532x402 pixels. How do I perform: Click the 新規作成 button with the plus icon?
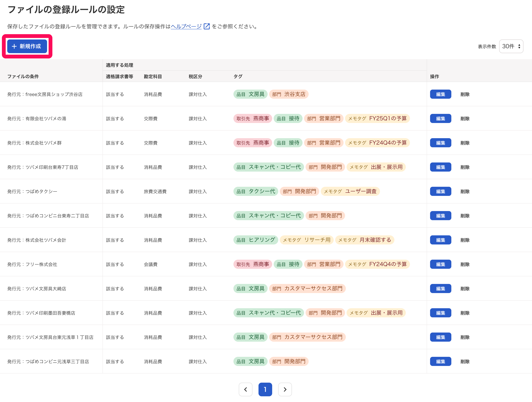27,46
